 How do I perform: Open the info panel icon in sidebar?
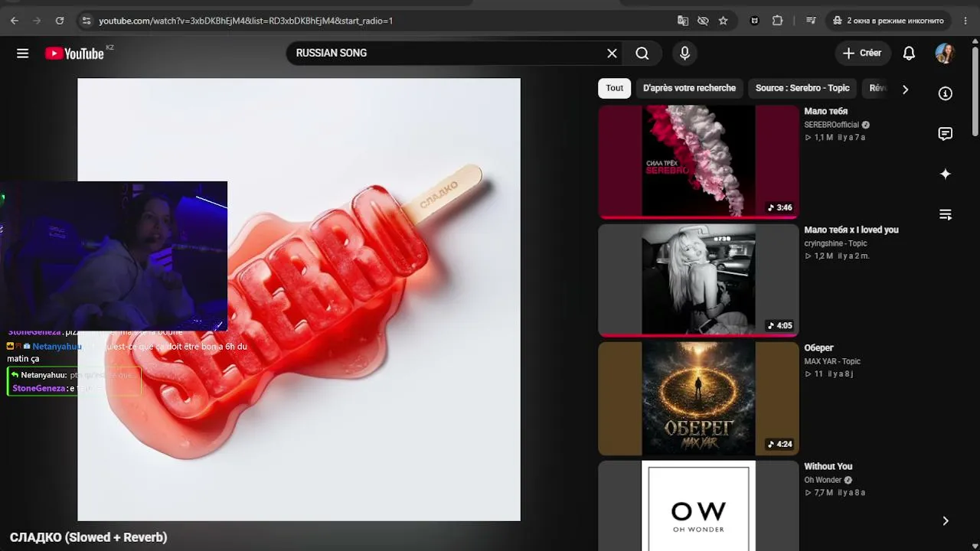[946, 93]
